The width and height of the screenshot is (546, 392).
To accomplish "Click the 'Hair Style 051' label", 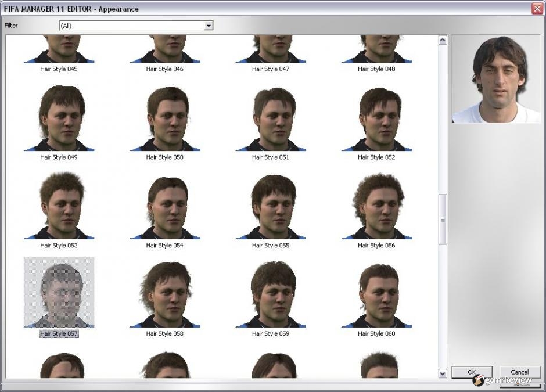I will [x=271, y=157].
